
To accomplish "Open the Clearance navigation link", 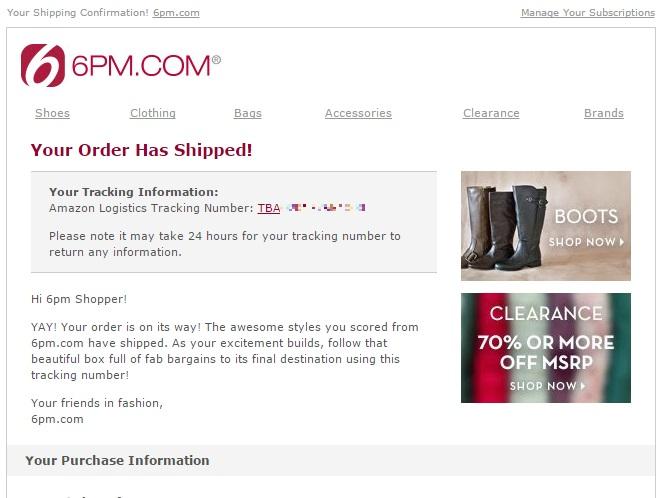I will point(491,113).
